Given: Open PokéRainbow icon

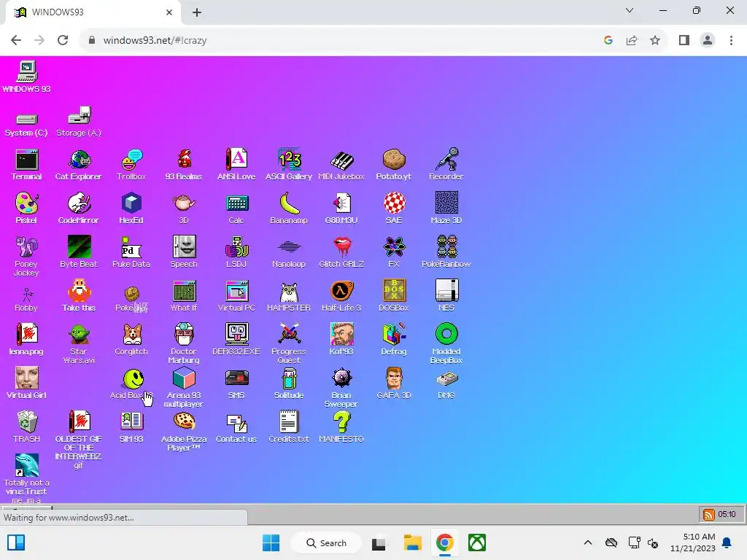Looking at the screenshot, I should [x=446, y=252].
